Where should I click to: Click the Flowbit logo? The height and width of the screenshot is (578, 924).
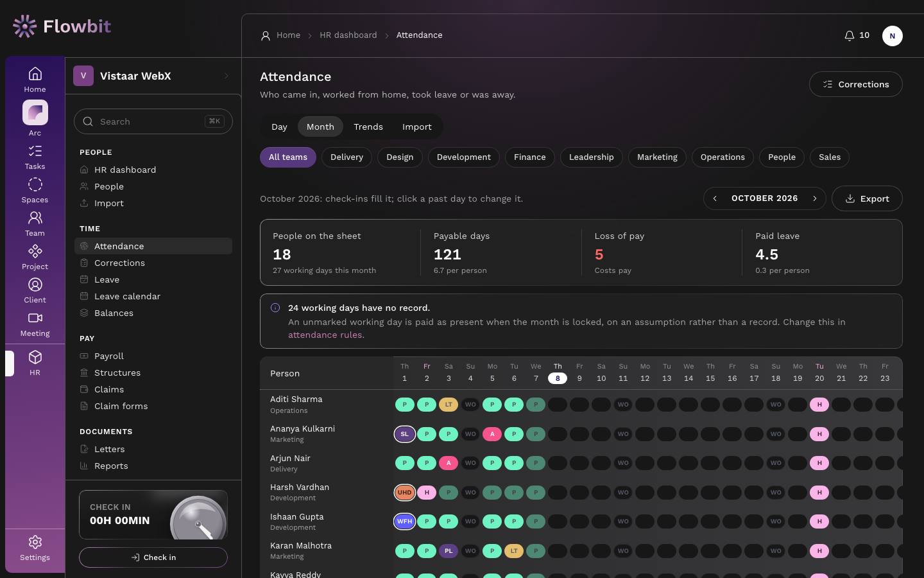point(62,26)
